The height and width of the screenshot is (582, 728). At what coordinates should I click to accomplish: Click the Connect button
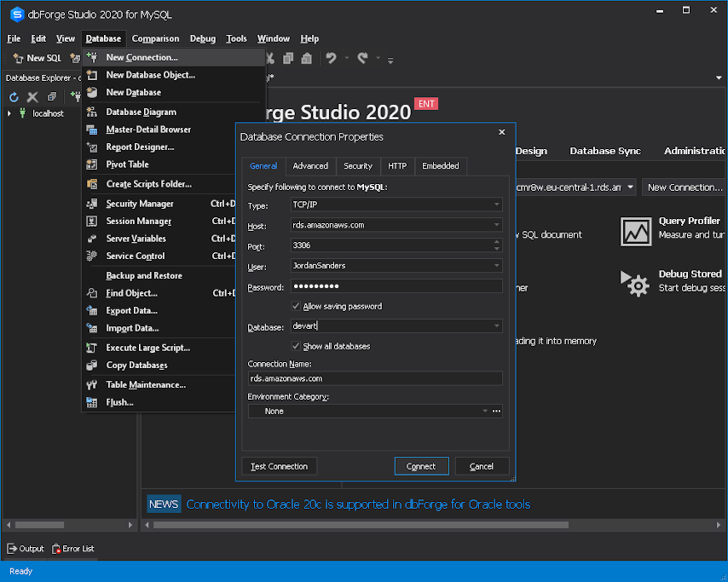pos(422,466)
